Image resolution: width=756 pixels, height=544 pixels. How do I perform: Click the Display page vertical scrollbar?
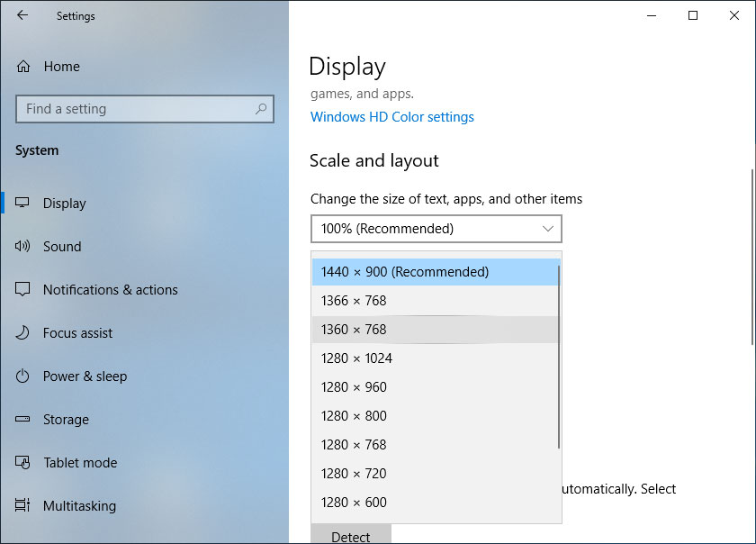(x=751, y=257)
